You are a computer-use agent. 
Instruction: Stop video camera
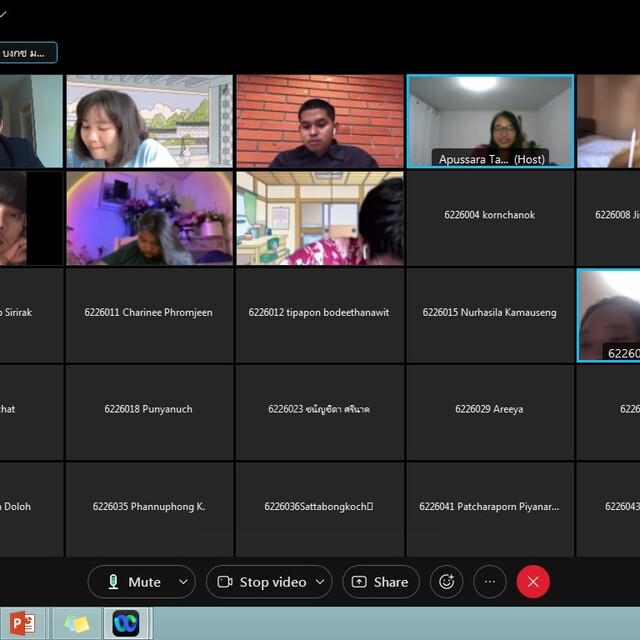pyautogui.click(x=260, y=582)
